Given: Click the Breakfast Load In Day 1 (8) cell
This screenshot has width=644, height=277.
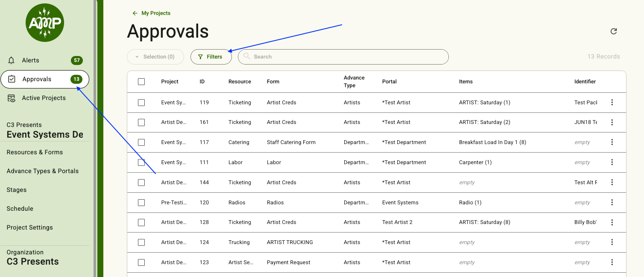Looking at the screenshot, I should click(492, 142).
